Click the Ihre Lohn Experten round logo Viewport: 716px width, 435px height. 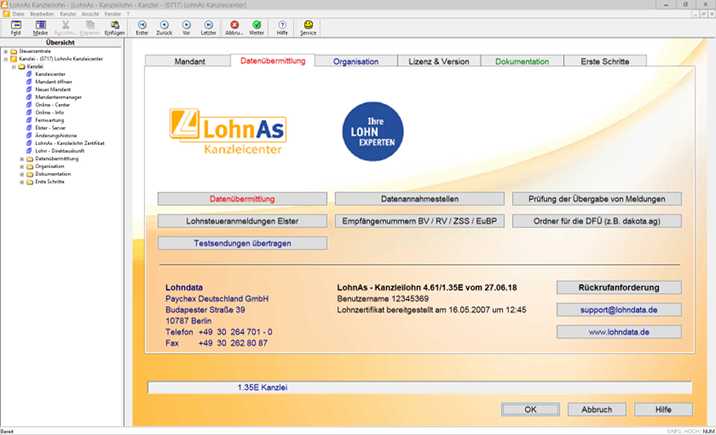373,131
